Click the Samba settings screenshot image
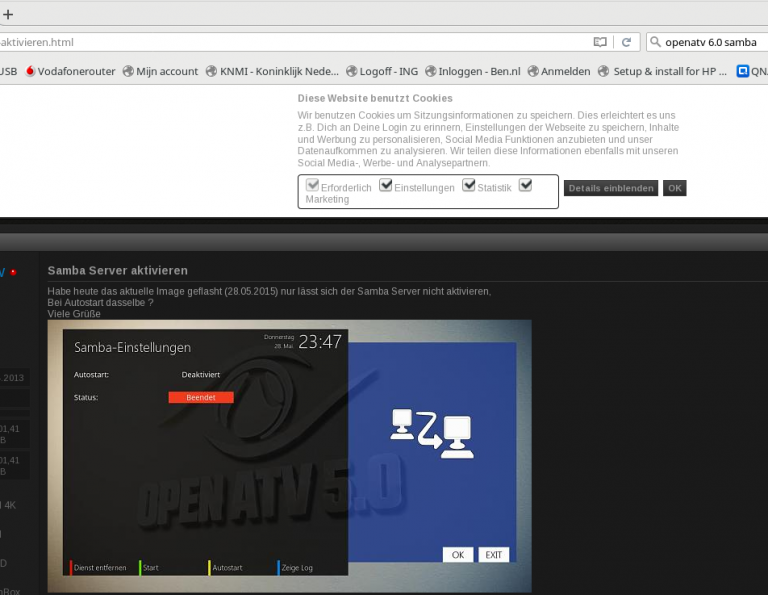768x595 pixels. [x=289, y=455]
